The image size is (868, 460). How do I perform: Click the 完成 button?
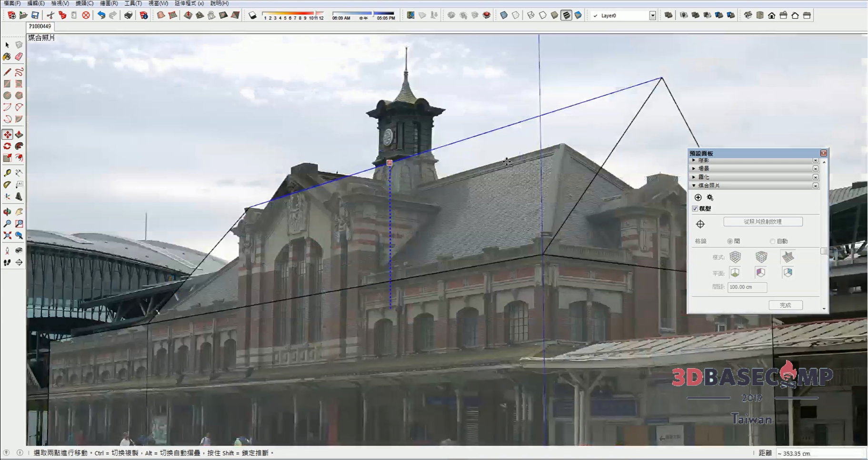[785, 305]
